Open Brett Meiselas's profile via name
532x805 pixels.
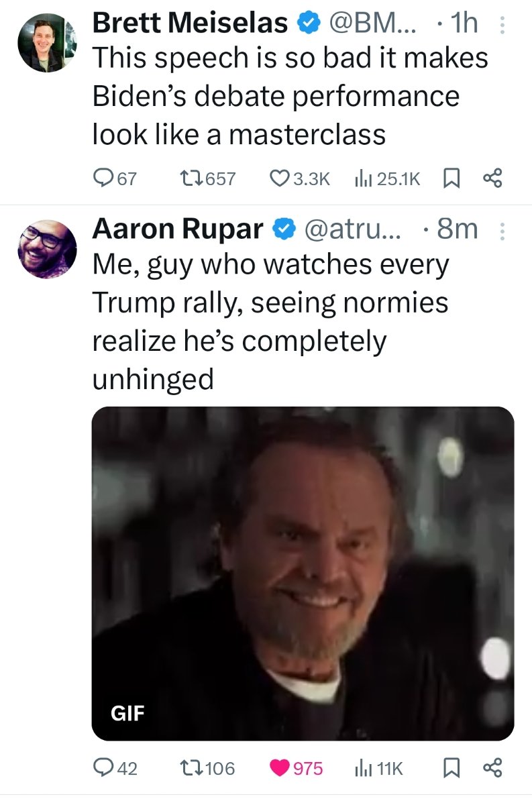pyautogui.click(x=190, y=23)
